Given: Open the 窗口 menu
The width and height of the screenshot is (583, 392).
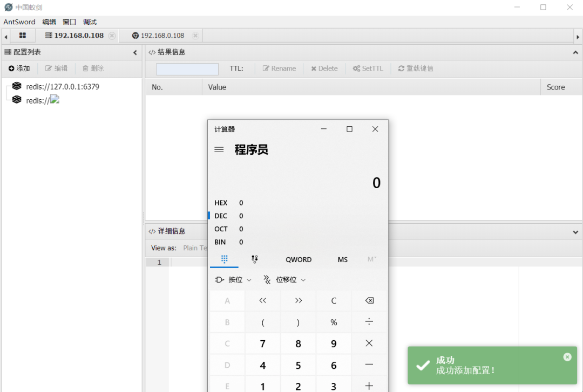Looking at the screenshot, I should 69,22.
